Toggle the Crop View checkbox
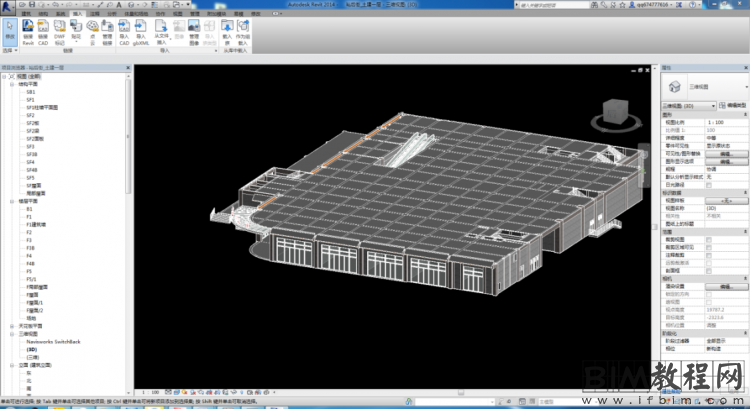Screen dimensions: 750x409 (x=709, y=240)
